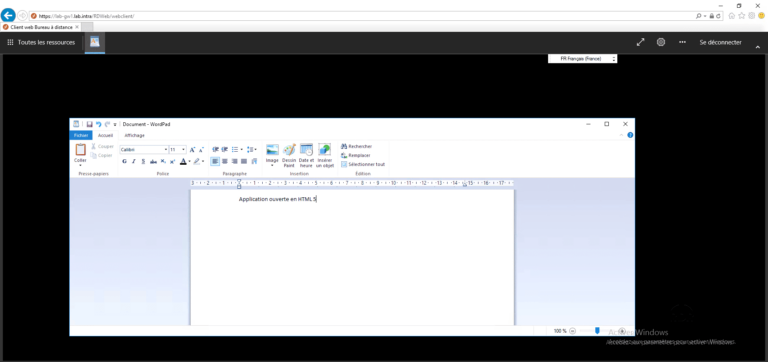Decrease paragraph indent

[x=216, y=149]
